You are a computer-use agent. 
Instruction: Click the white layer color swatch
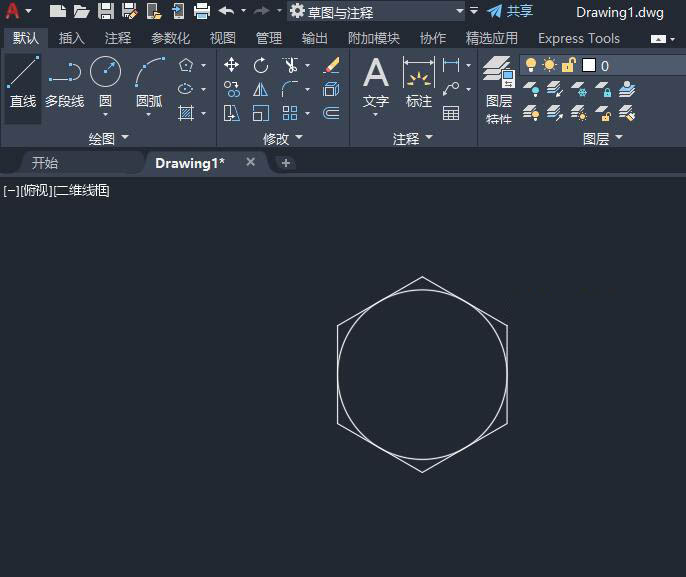588,65
